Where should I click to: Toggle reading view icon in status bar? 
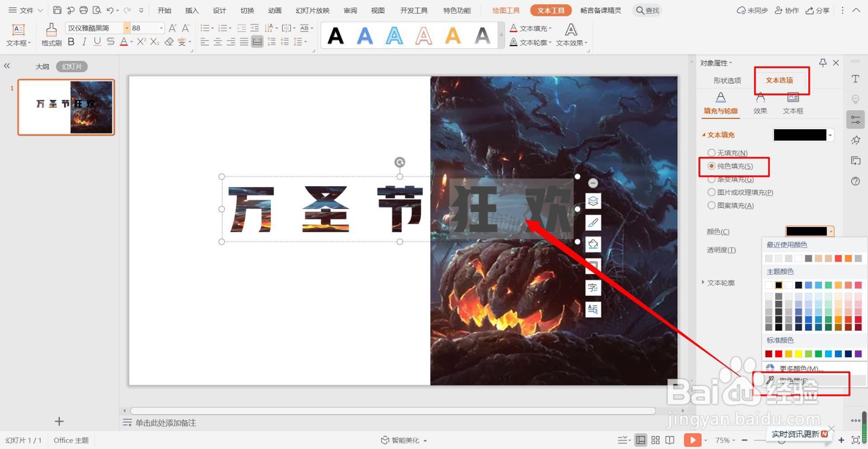[x=670, y=440]
